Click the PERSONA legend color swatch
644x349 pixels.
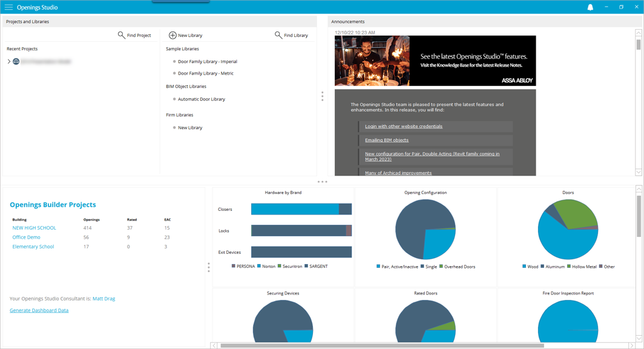234,266
